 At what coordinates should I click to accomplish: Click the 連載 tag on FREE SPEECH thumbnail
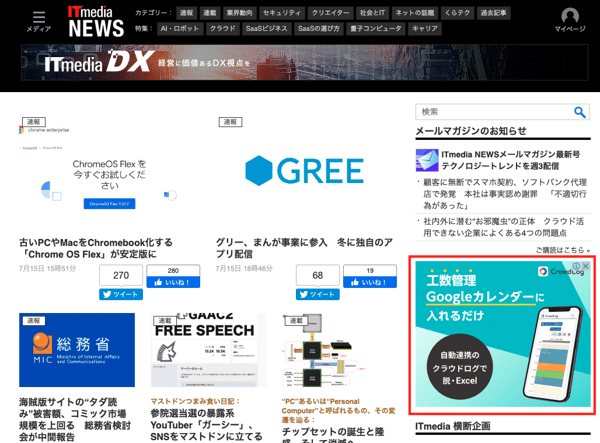click(x=165, y=321)
